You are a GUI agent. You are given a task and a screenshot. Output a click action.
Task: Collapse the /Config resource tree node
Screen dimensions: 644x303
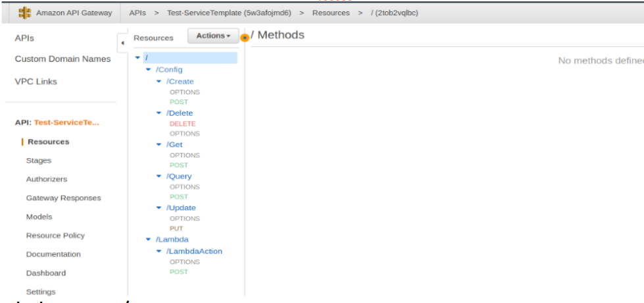pos(148,70)
